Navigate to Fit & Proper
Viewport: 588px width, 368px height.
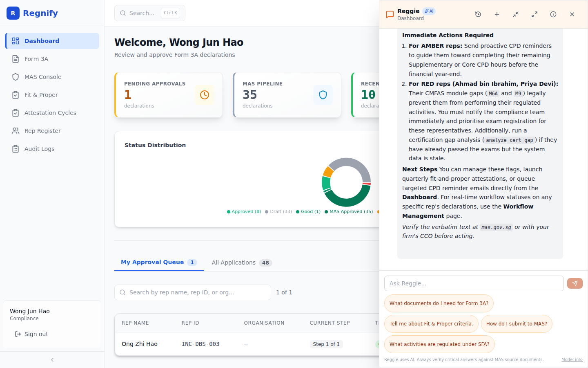52,95
